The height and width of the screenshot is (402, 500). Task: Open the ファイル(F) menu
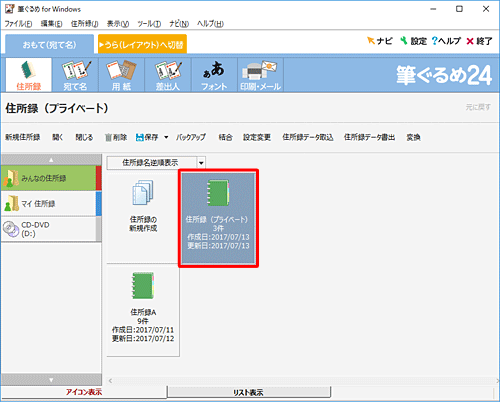[18, 24]
